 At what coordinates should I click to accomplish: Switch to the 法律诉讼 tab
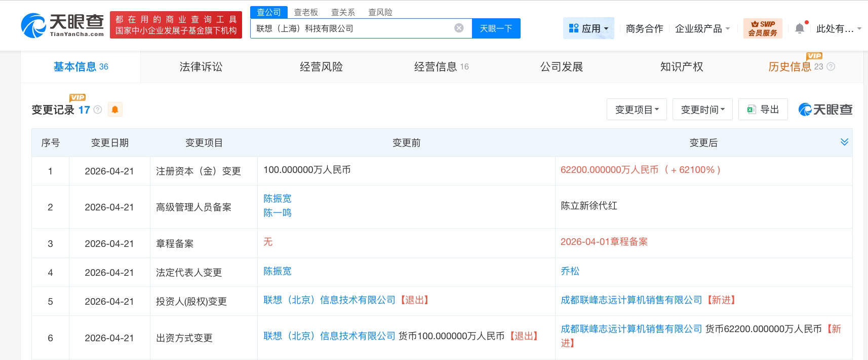pyautogui.click(x=201, y=66)
